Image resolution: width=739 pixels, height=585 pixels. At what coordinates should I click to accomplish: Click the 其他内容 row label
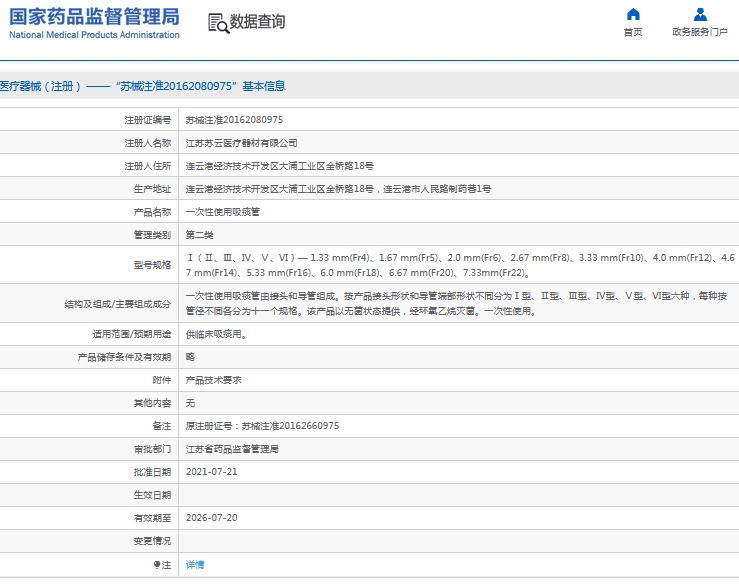[x=152, y=403]
